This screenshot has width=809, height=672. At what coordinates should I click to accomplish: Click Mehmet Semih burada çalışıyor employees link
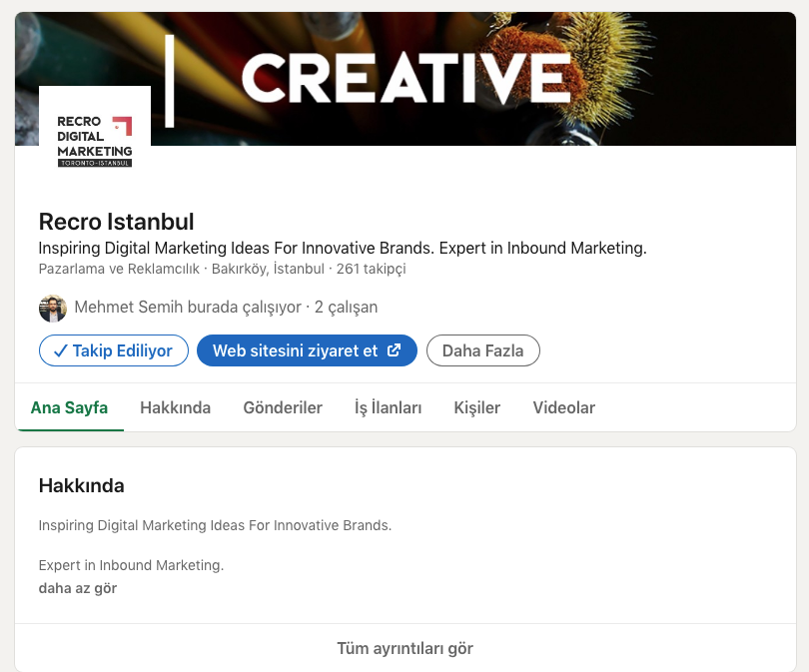pyautogui.click(x=226, y=307)
